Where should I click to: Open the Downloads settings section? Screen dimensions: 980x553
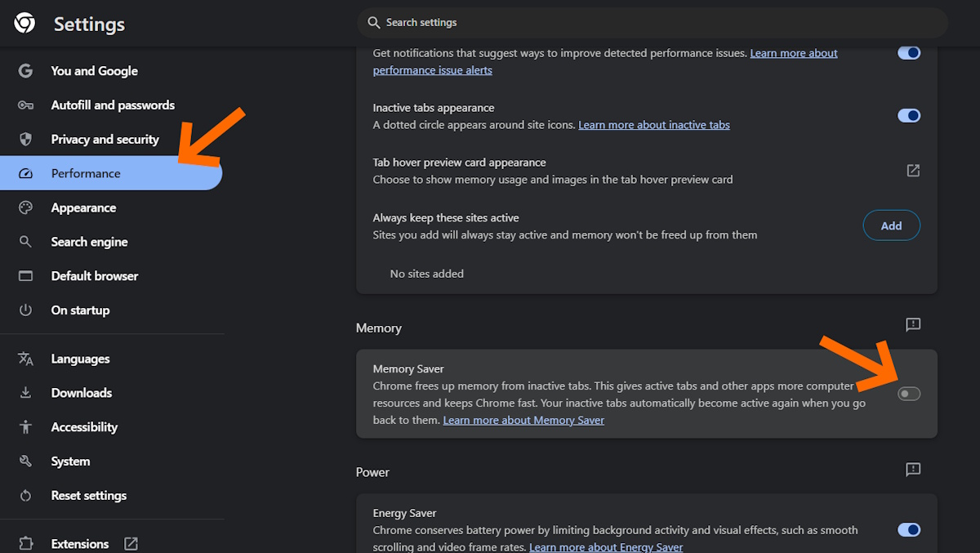click(81, 393)
